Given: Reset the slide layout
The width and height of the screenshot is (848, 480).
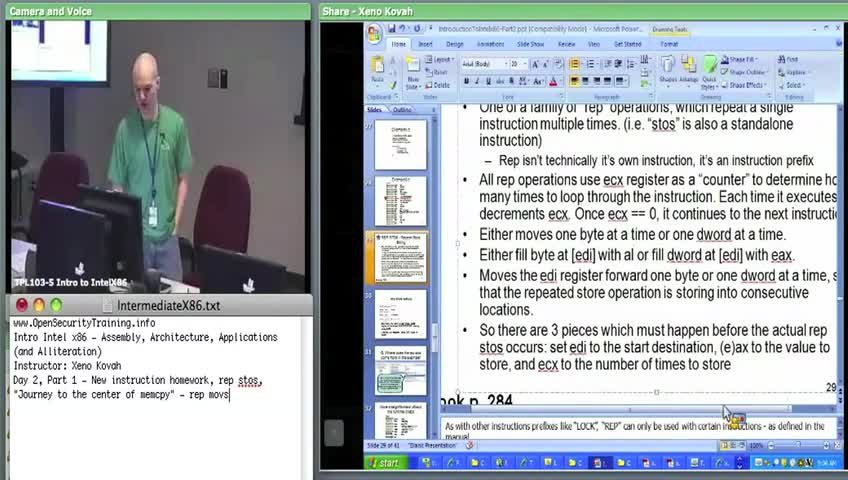Looking at the screenshot, I should 437,72.
